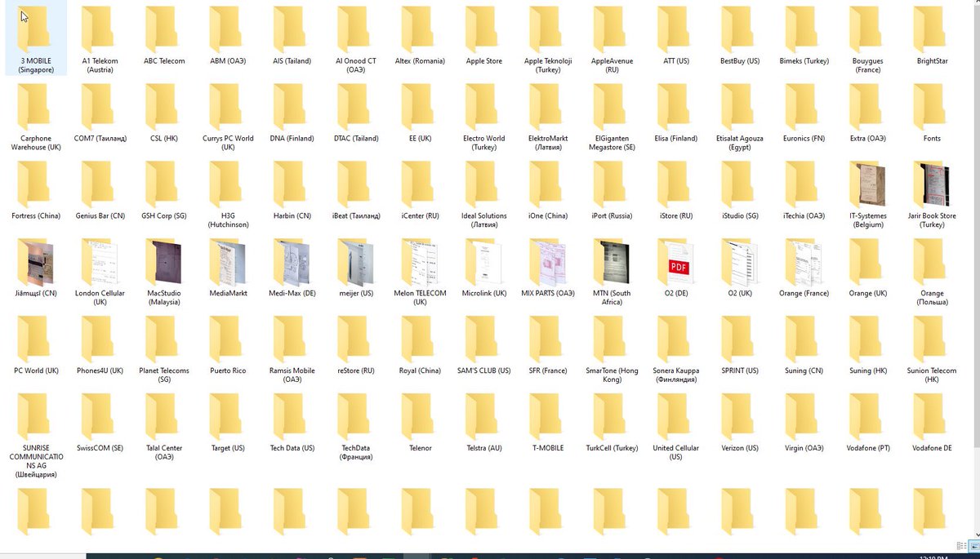980x559 pixels.
Task: Select the ABC Telecom folder icon
Action: (163, 29)
